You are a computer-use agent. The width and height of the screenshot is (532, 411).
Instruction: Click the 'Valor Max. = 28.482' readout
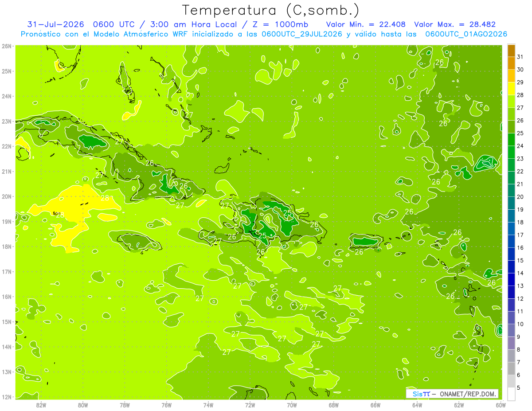click(x=455, y=24)
